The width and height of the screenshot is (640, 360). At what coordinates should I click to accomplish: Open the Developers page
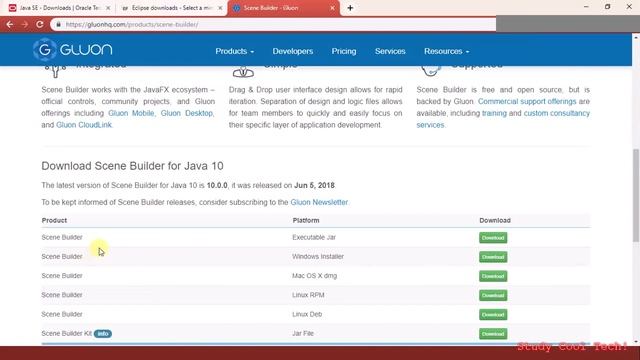click(293, 51)
